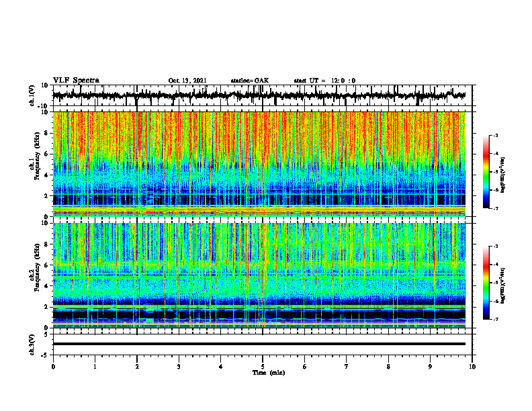Click the "-10" tick on ch.1(V) axis
532x411 pixels.
44,106
